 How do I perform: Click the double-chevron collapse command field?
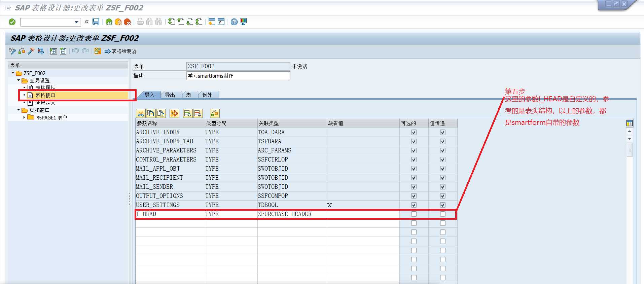pyautogui.click(x=86, y=22)
